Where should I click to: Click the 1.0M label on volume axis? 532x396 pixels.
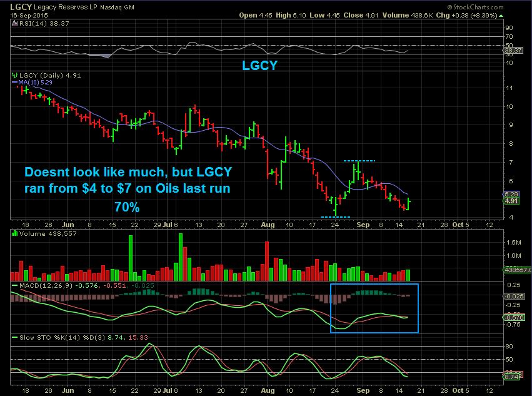click(514, 256)
